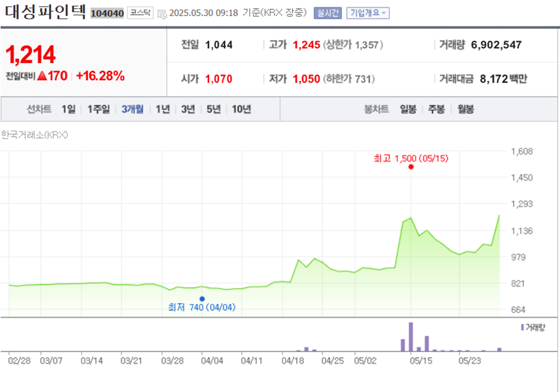Click the 코스닥 market label
This screenshot has height=392, width=560.
point(140,13)
